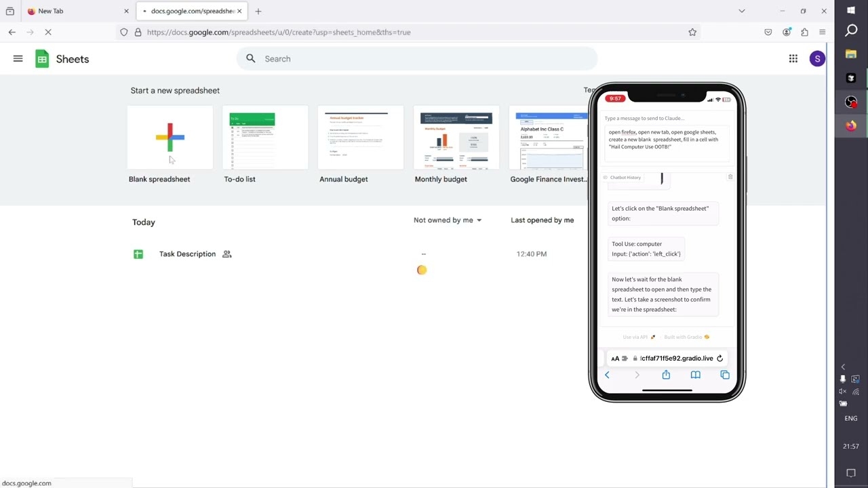This screenshot has height=488, width=868.
Task: Open Google Finance Invest template thumbnail
Action: tap(548, 138)
